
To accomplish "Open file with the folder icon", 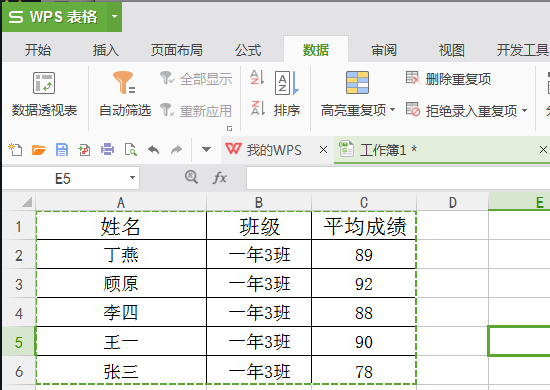I will pyautogui.click(x=39, y=150).
